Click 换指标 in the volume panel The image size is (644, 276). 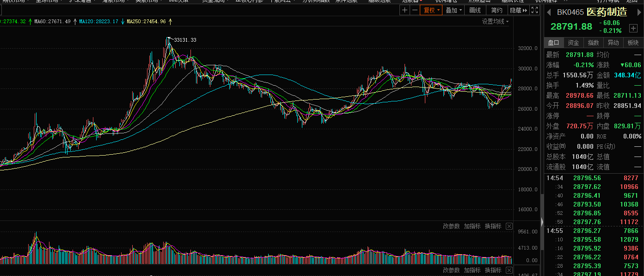coord(493,226)
